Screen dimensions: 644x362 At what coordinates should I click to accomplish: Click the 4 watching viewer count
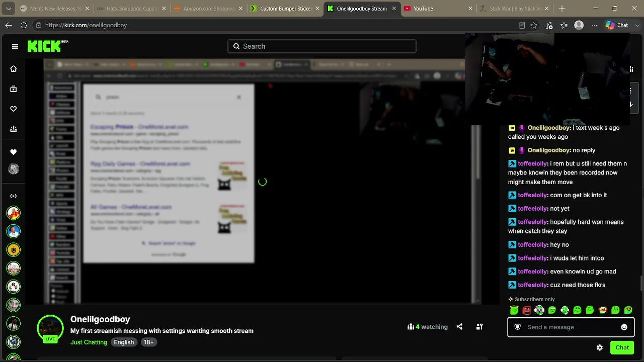tap(428, 327)
